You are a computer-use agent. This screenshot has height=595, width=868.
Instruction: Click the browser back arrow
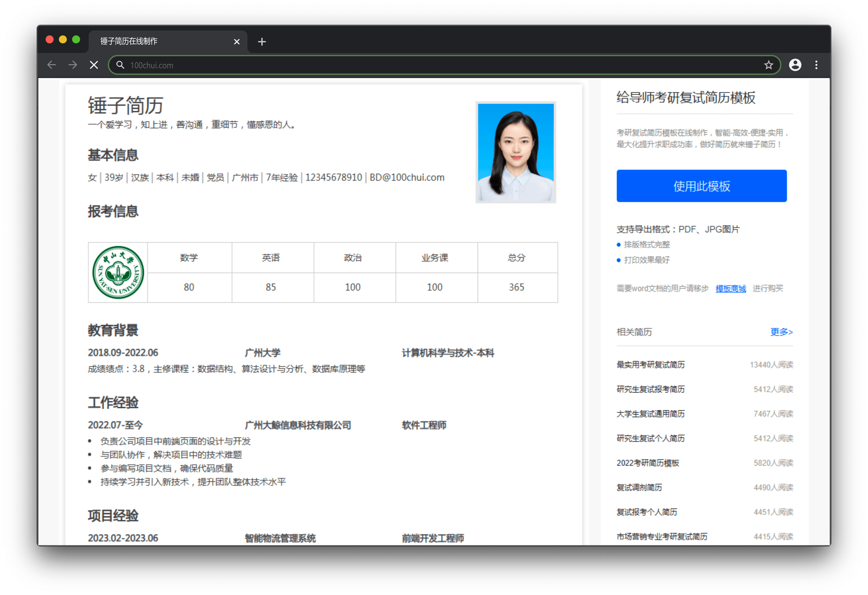(52, 65)
